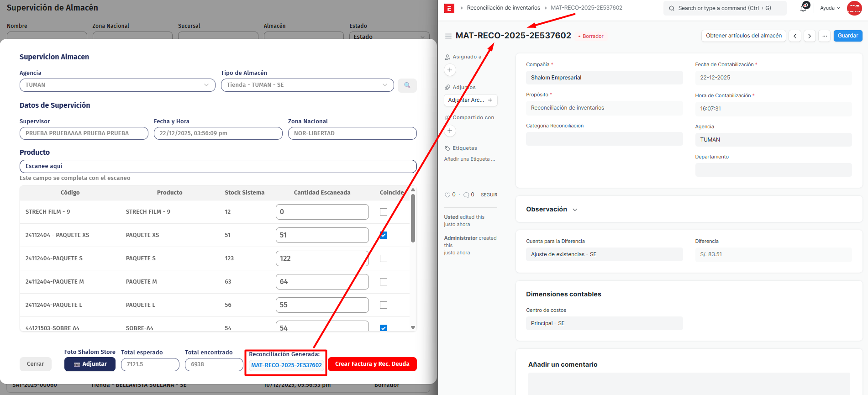
Task: Uncheck the Coincide box for PAQUETE XS
Action: (x=384, y=235)
